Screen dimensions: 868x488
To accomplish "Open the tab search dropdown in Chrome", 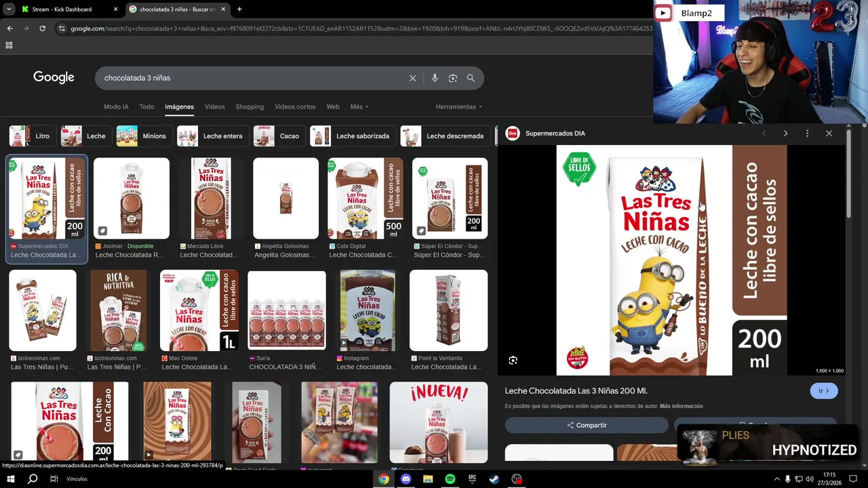I will point(9,9).
